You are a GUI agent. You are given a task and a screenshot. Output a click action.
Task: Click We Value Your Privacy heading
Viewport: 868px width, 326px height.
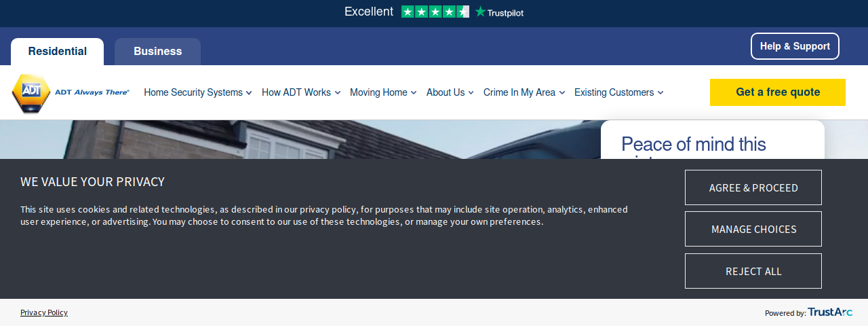92,182
